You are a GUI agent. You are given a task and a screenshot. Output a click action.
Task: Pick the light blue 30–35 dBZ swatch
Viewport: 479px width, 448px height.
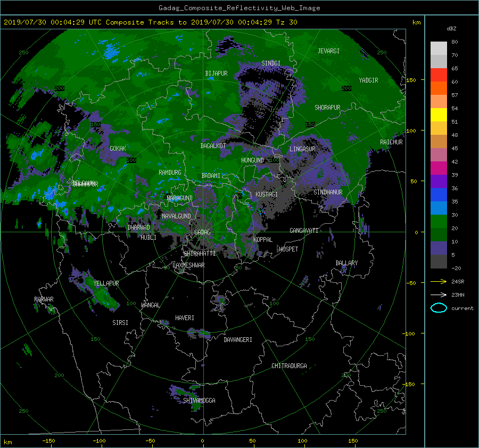pyautogui.click(x=439, y=208)
